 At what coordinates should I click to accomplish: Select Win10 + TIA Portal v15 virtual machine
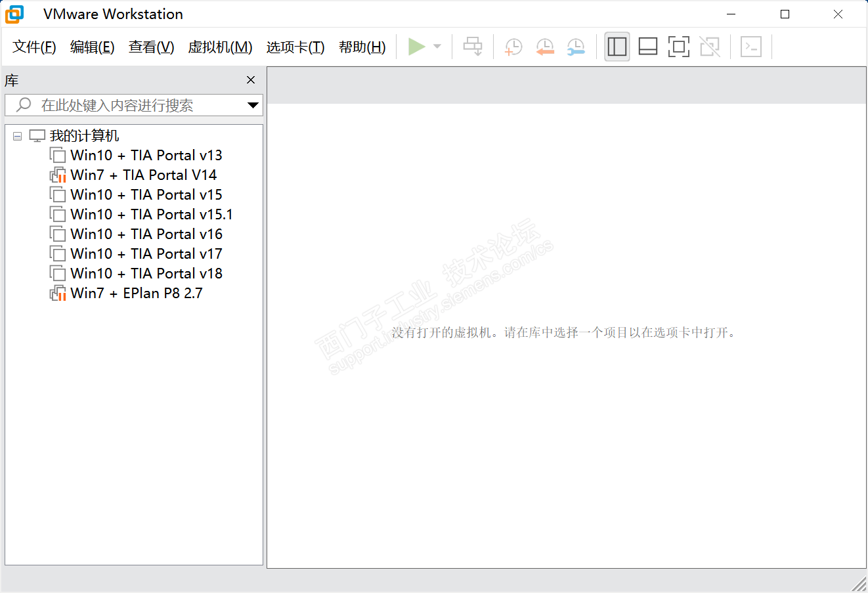tap(146, 195)
